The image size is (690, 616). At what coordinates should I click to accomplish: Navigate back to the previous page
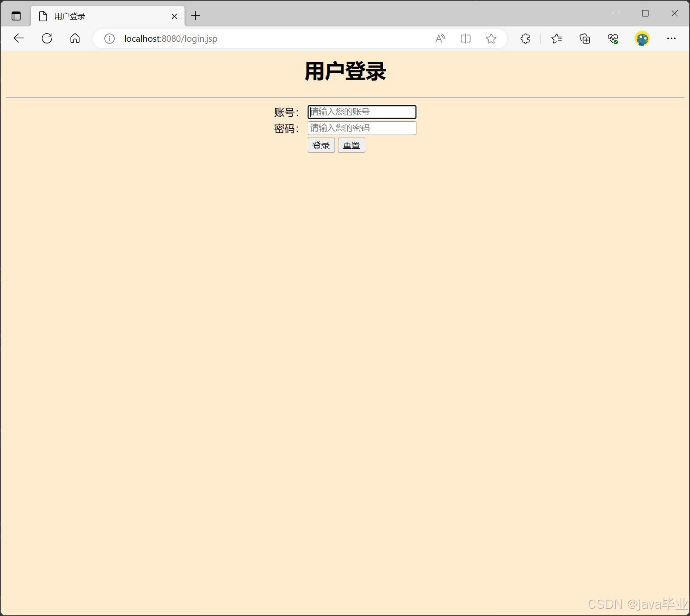(x=18, y=38)
